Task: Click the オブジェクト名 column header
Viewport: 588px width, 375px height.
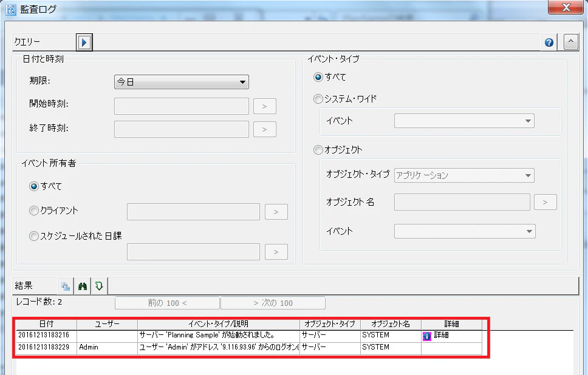Action: (x=391, y=325)
